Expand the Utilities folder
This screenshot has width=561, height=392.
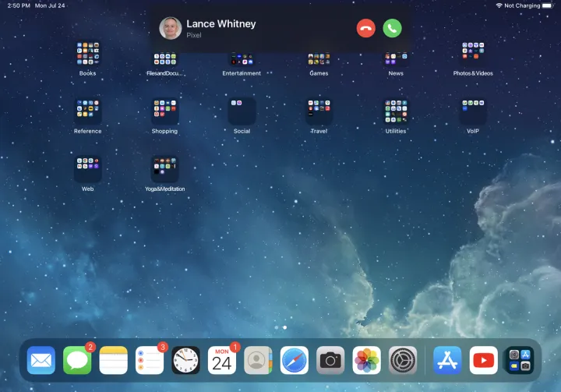[x=396, y=111]
